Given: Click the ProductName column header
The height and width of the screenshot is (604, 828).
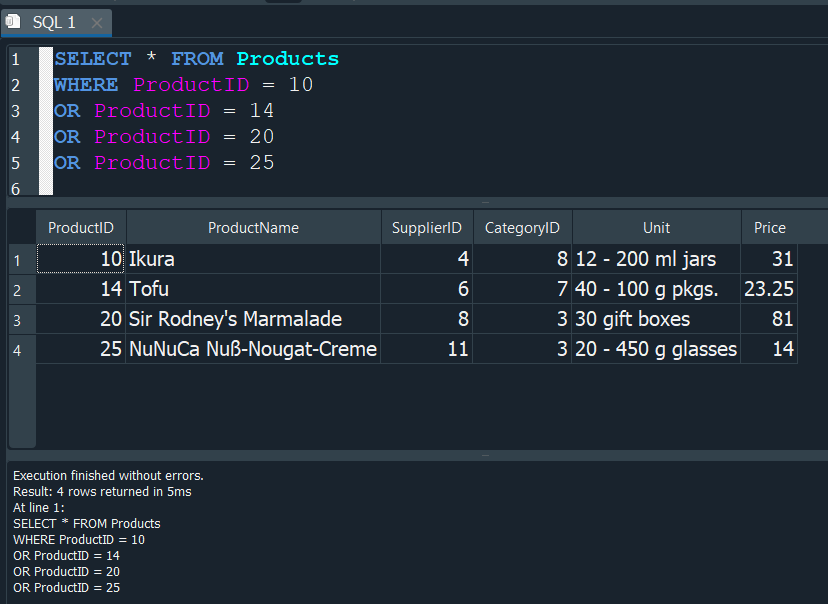Looking at the screenshot, I should pyautogui.click(x=253, y=228).
